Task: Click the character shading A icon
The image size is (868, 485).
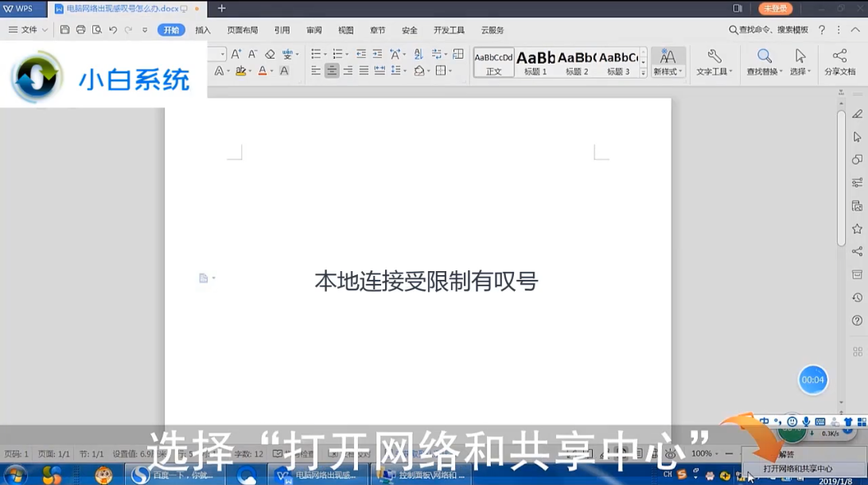Action: pos(284,71)
